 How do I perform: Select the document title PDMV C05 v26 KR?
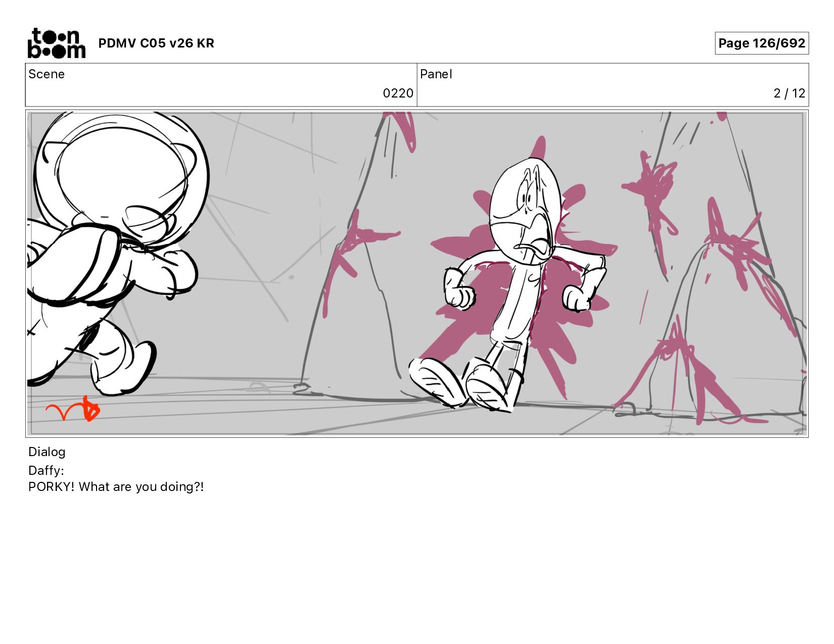(156, 43)
